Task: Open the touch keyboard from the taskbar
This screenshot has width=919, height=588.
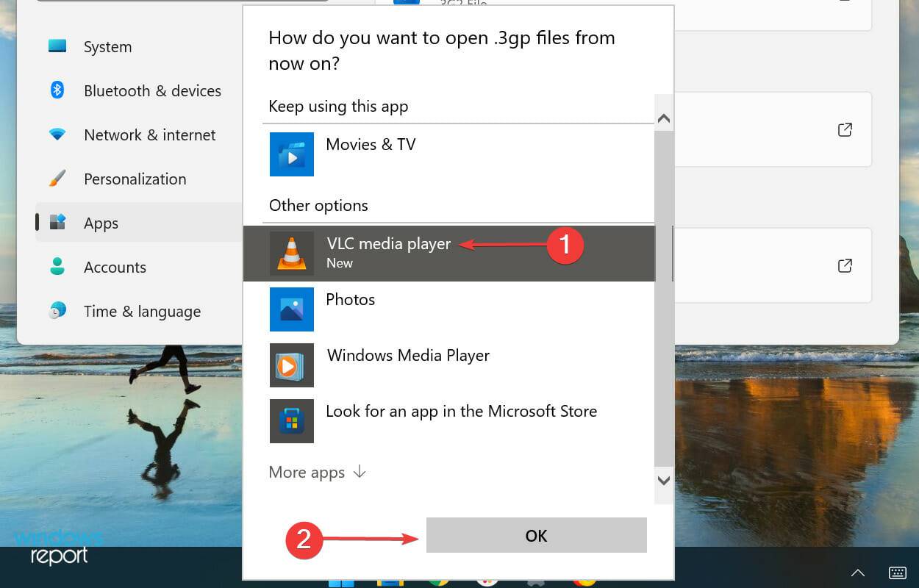Action: pos(897,573)
